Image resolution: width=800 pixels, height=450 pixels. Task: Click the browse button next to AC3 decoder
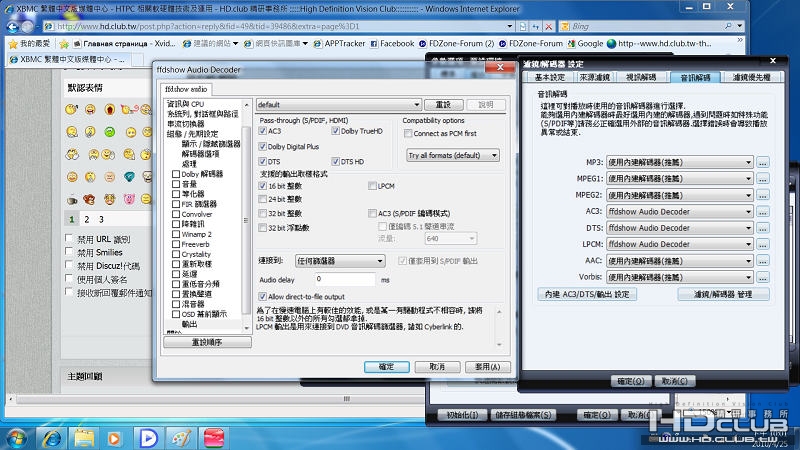click(x=762, y=212)
